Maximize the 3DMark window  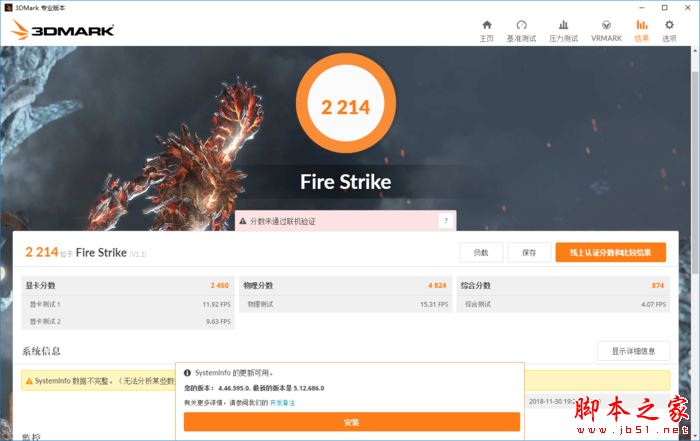[x=665, y=8]
